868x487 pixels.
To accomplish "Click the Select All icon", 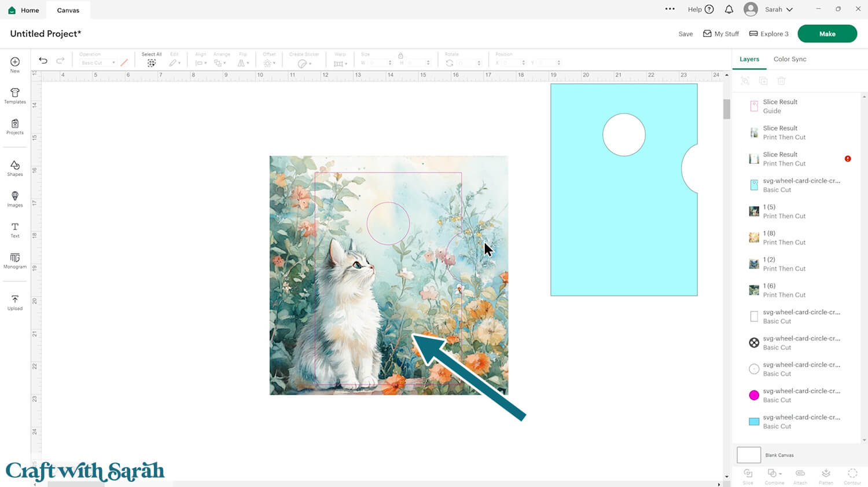I will coord(152,63).
